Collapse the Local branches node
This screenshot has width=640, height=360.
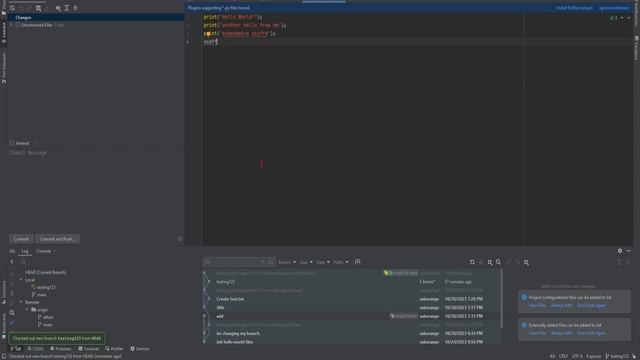[21, 280]
